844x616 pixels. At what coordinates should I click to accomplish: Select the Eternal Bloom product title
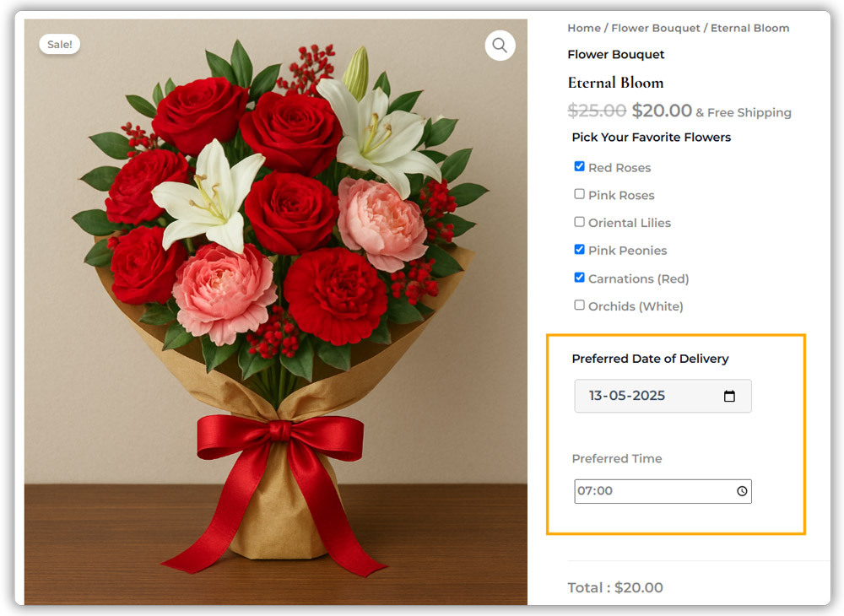click(x=615, y=83)
